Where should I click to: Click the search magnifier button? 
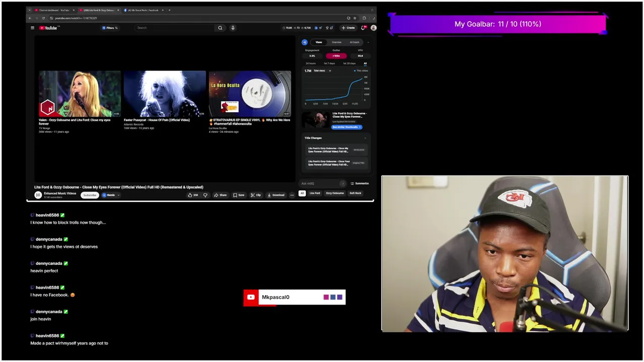point(220,28)
